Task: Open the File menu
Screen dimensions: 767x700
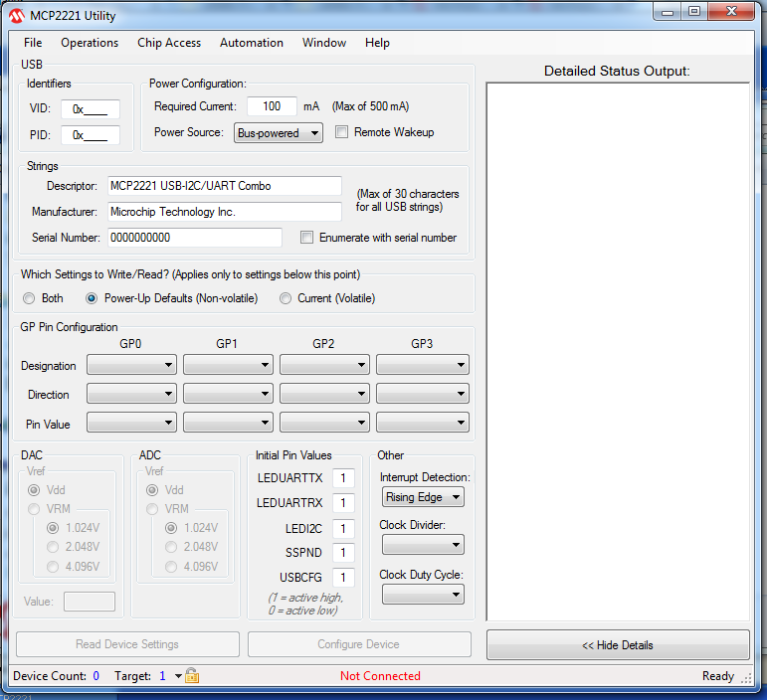Action: (33, 43)
